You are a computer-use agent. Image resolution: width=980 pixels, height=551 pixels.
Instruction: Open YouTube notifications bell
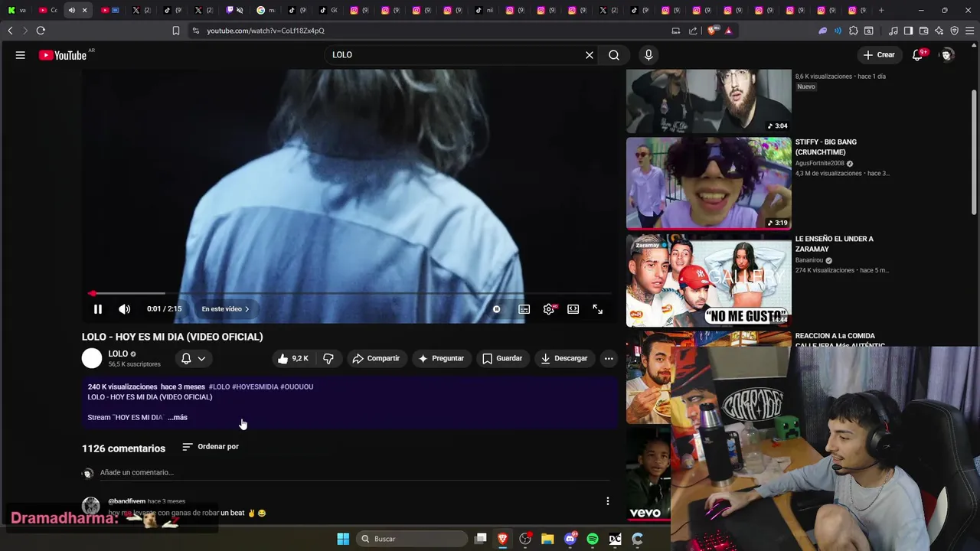point(917,55)
